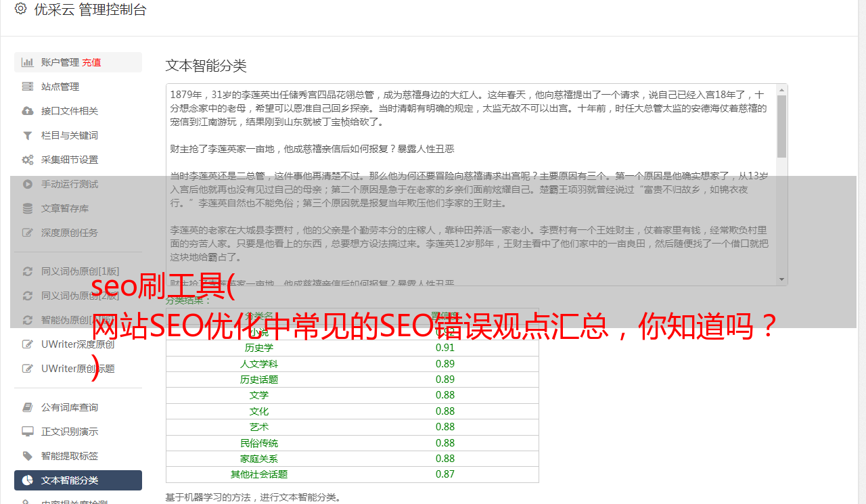Click the text area scroll-up arrow
Viewport: 866px width, 504px height.
[x=781, y=89]
